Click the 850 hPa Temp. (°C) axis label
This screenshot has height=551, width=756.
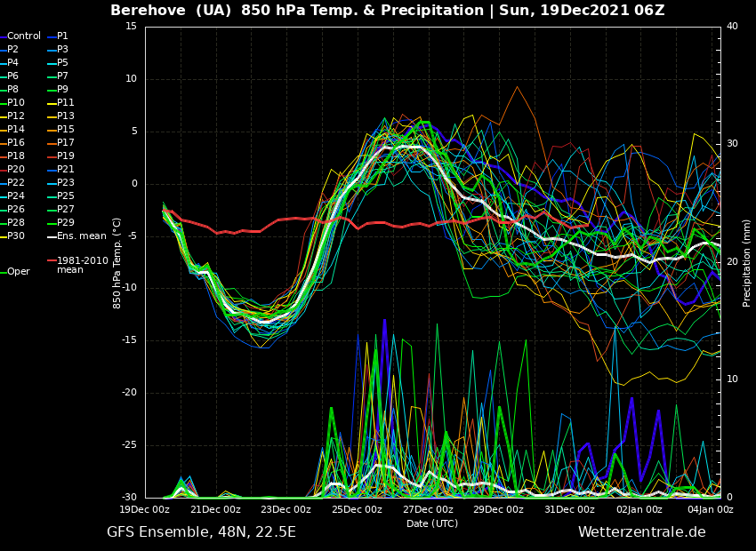click(117, 262)
